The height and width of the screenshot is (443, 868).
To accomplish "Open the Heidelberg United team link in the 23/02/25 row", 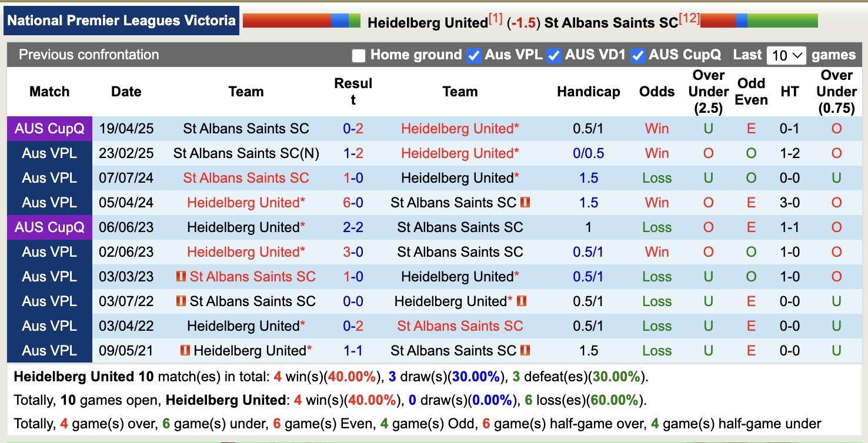I will [459, 153].
